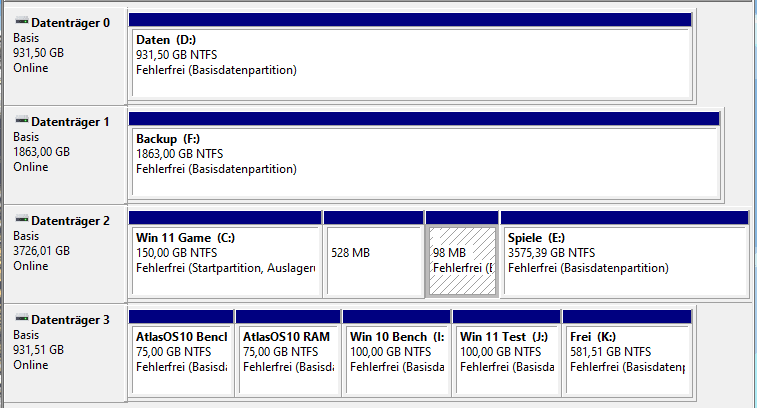This screenshot has width=757, height=408.
Task: Click Fehlerfrei status of Spiele (E:)
Action: (x=588, y=268)
